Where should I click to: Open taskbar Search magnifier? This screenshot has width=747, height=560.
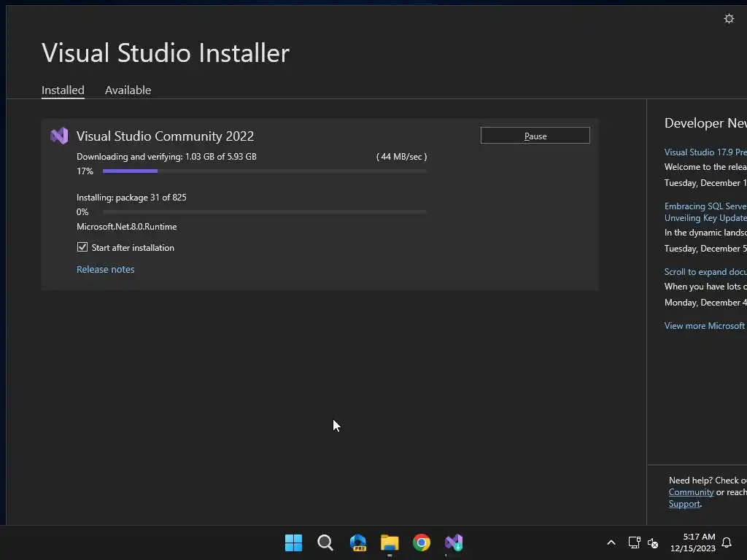pos(325,542)
